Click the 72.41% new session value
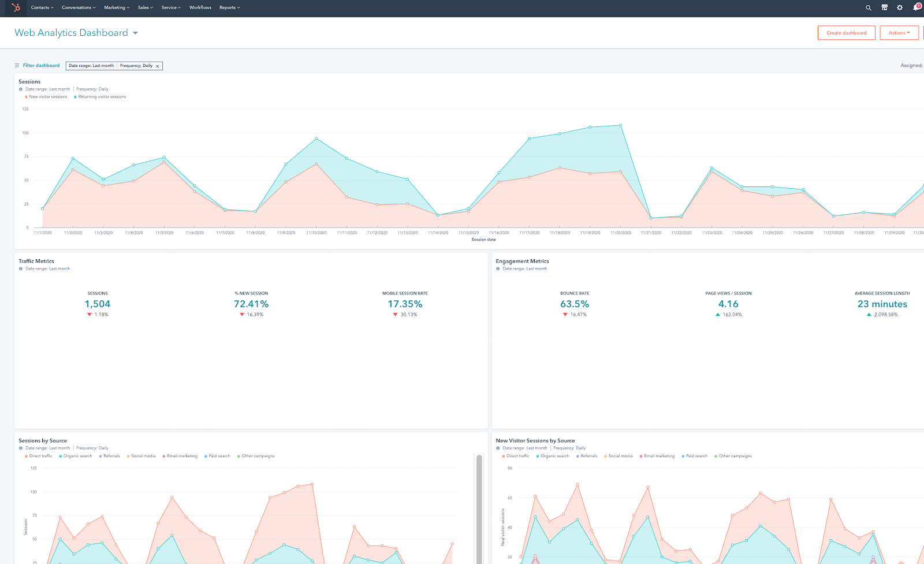 (251, 304)
